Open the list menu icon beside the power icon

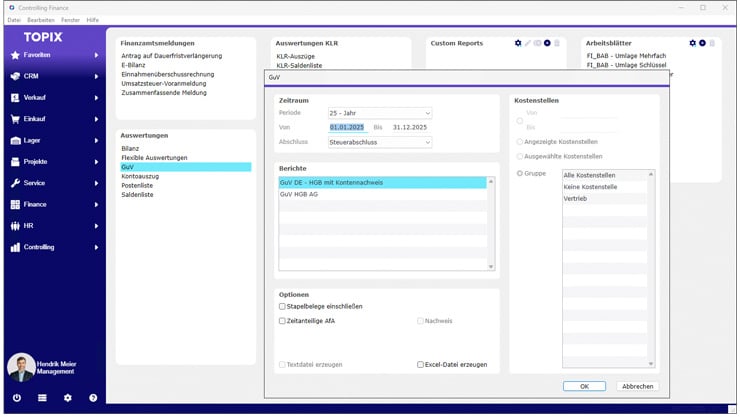coord(42,398)
